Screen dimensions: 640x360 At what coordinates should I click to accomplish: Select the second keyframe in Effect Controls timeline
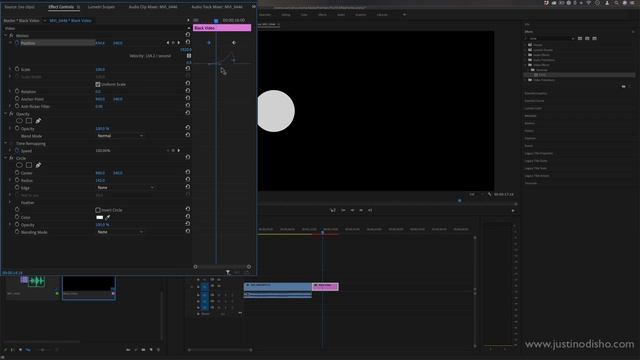point(234,43)
